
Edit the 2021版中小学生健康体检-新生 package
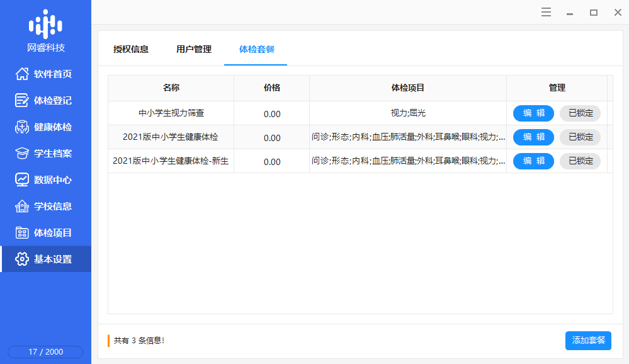533,161
